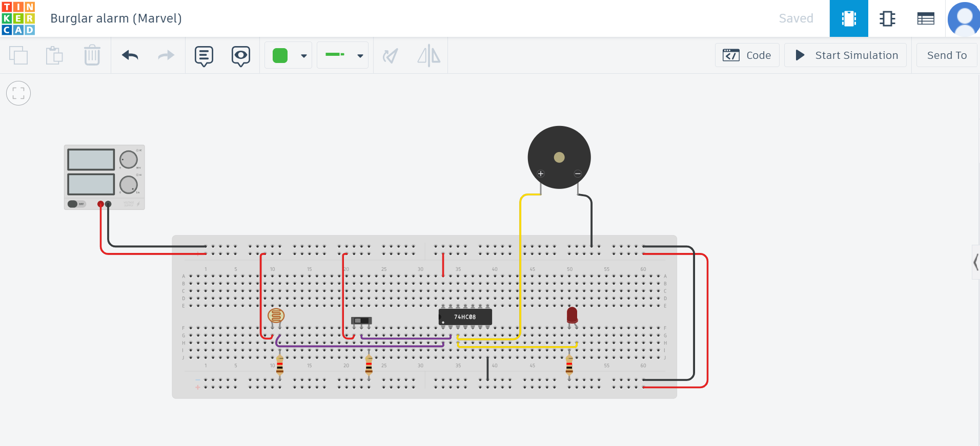Open the Code editor
Image resolution: width=980 pixels, height=446 pixels.
click(747, 55)
